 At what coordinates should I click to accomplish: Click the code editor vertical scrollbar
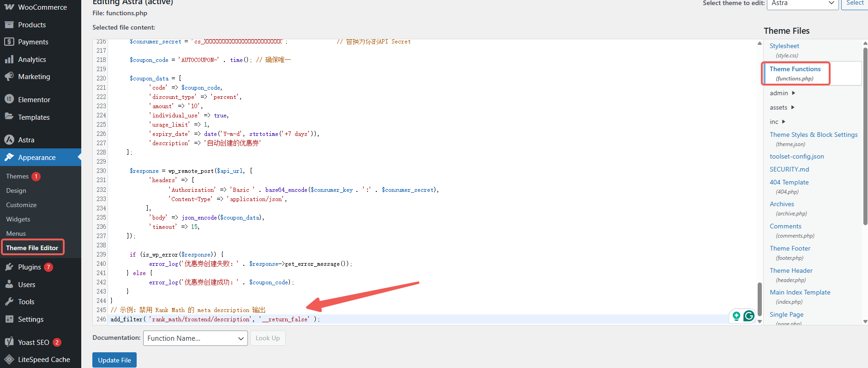tap(759, 298)
